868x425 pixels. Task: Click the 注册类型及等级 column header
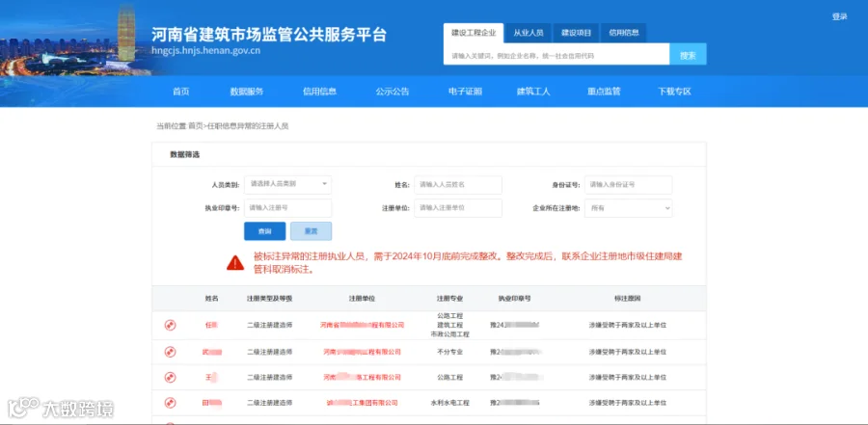coord(269,299)
